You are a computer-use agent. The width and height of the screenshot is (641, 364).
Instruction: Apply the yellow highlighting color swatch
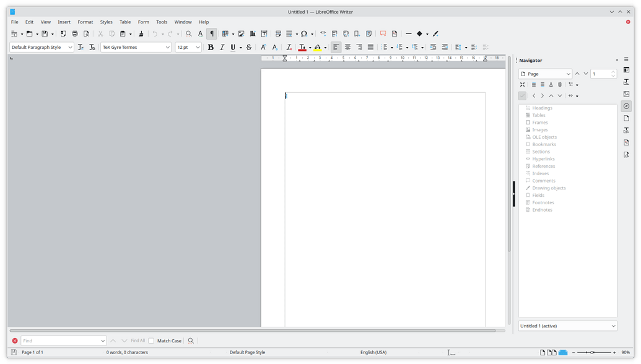pyautogui.click(x=318, y=48)
